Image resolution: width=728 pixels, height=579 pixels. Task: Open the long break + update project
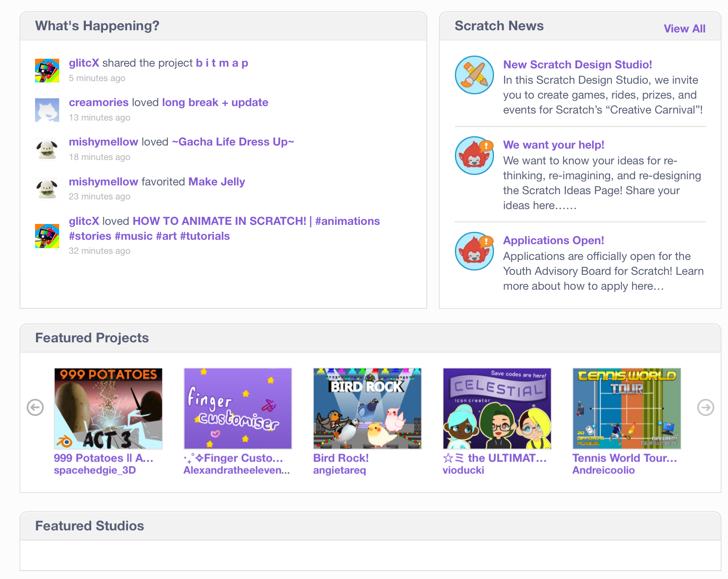(x=215, y=103)
